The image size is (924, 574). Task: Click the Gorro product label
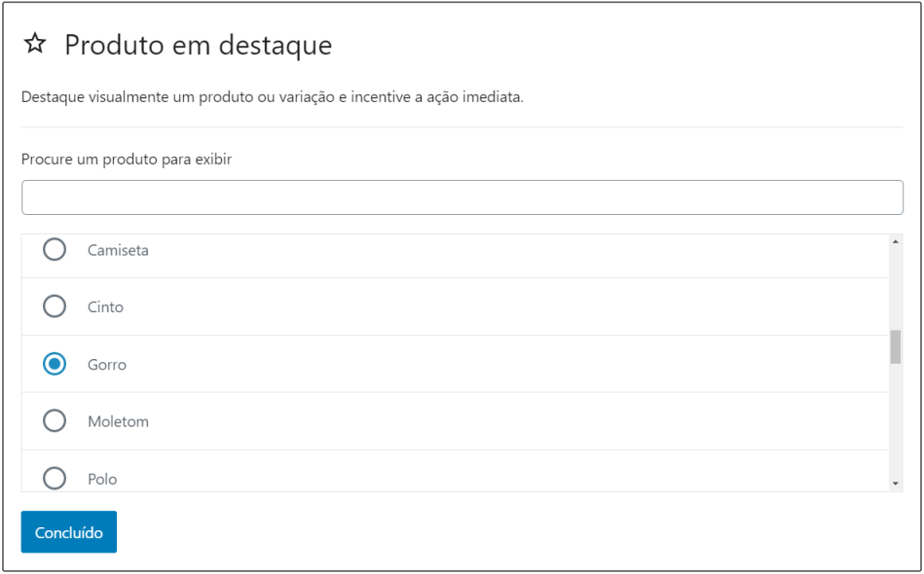click(x=107, y=365)
